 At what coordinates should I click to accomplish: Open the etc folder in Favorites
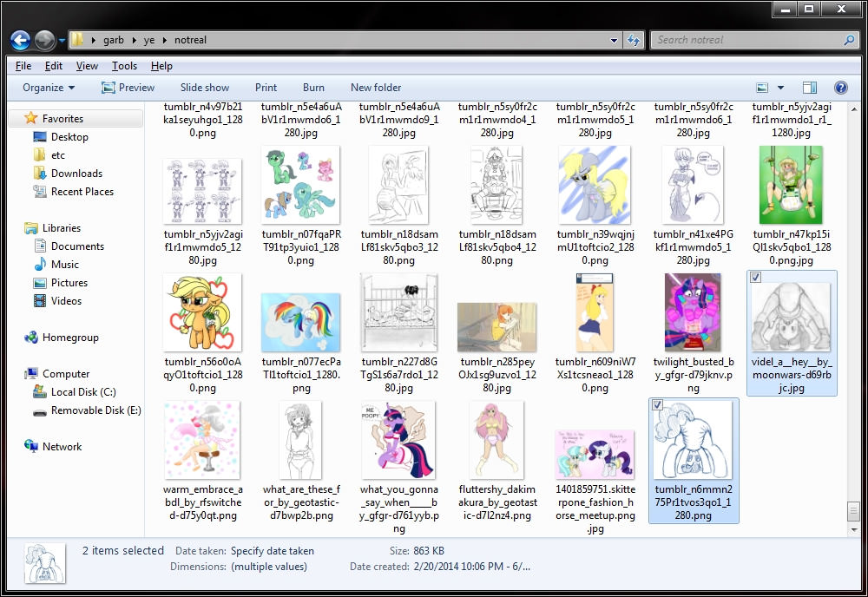click(x=57, y=155)
